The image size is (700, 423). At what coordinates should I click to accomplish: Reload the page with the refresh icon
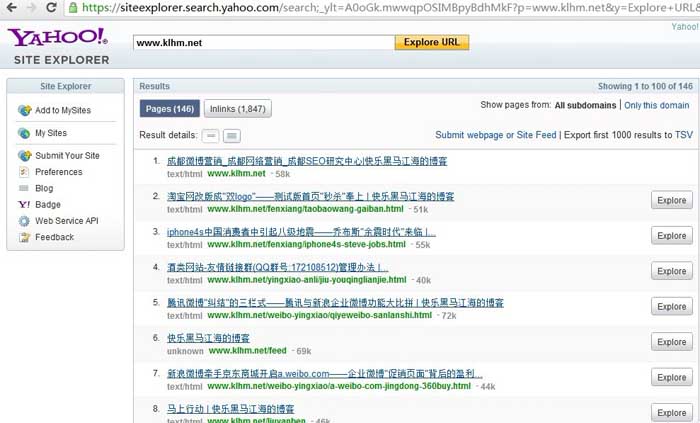click(x=51, y=8)
